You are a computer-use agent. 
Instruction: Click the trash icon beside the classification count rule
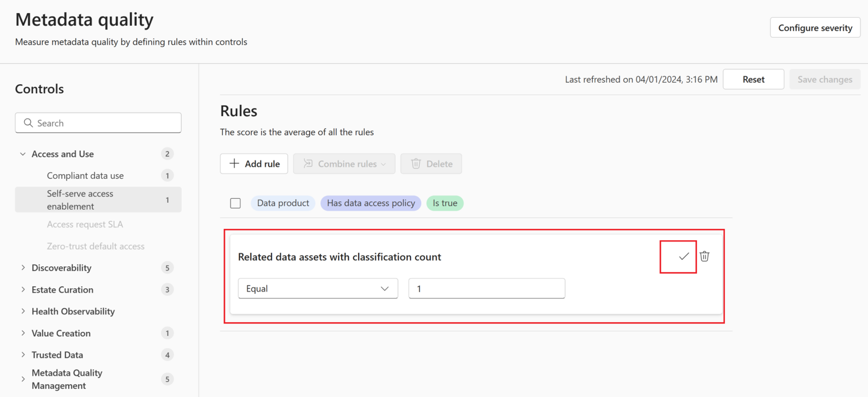[704, 256]
